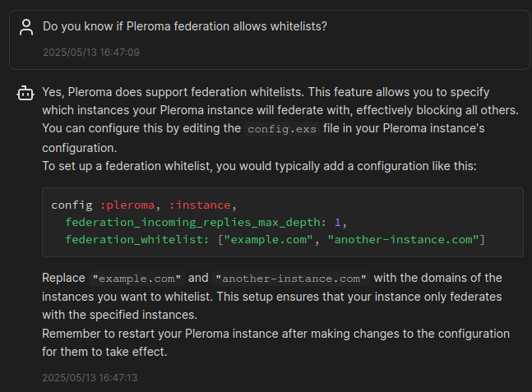Image resolution: width=532 pixels, height=392 pixels.
Task: Click the inline code "another-instance.com" in the paragraph
Action: pyautogui.click(x=291, y=279)
